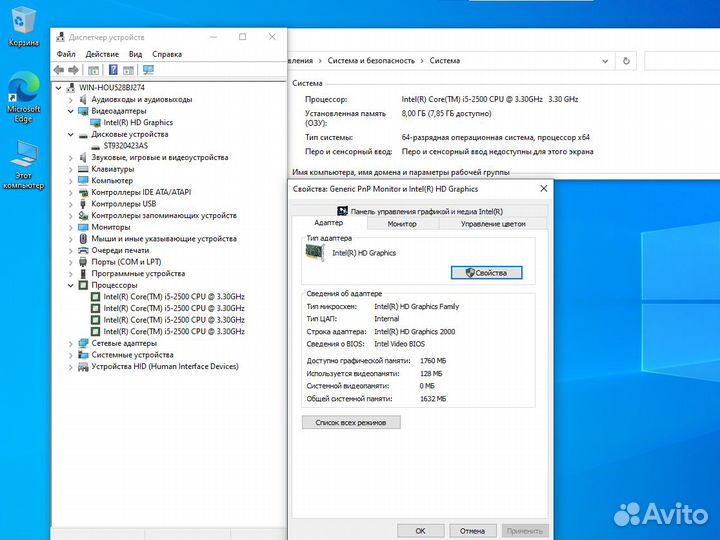
Task: Switch to the Монитор tab
Action: click(402, 224)
